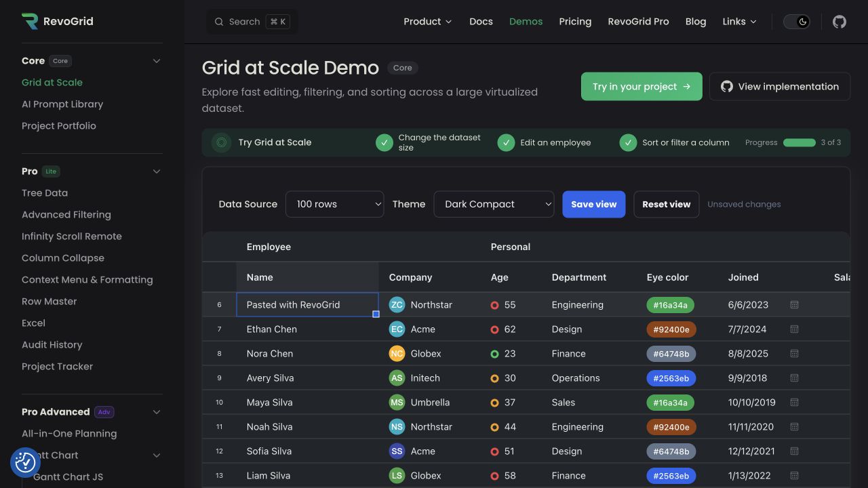Open the Theme Dark Compact dropdown
868x488 pixels.
[494, 204]
